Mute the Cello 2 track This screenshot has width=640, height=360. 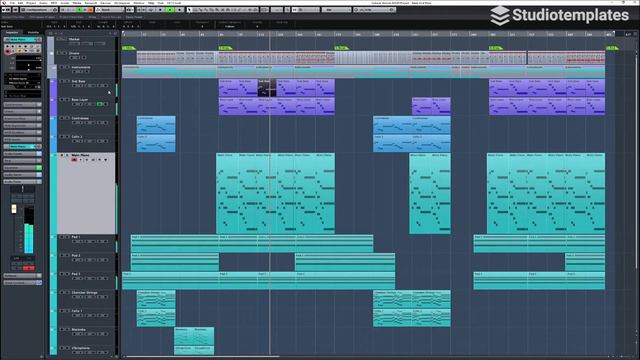coord(62,136)
